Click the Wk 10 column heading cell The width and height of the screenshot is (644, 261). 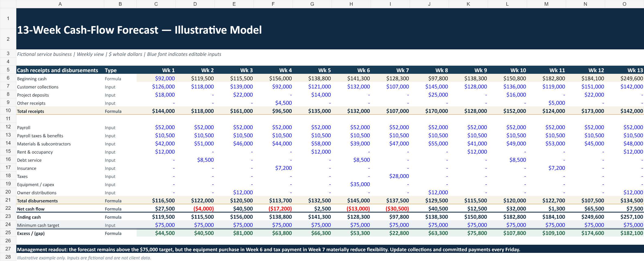point(507,70)
